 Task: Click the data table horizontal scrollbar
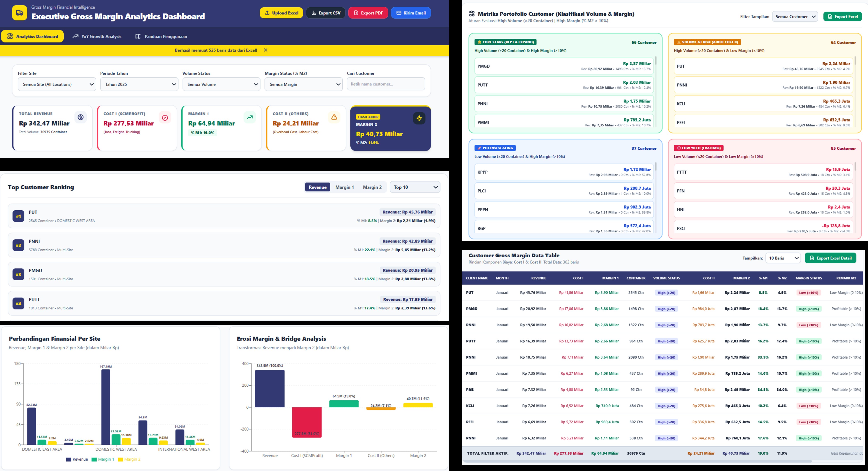pos(637,461)
